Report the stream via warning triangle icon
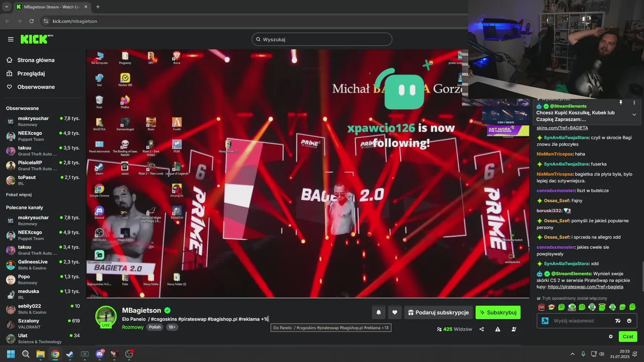Image resolution: width=644 pixels, height=362 pixels. point(498,329)
